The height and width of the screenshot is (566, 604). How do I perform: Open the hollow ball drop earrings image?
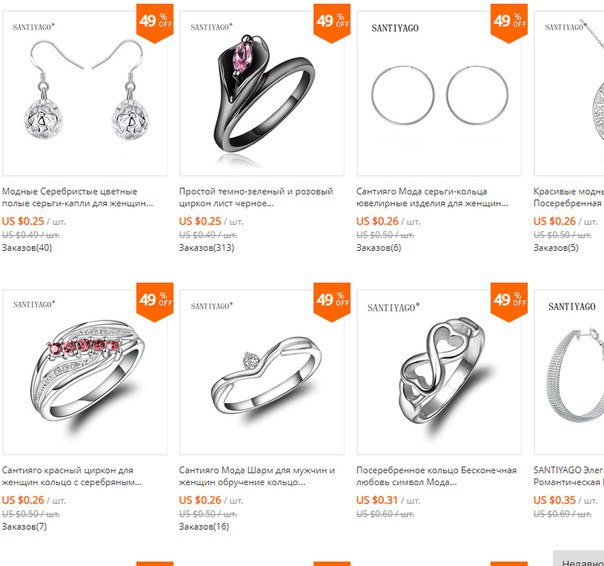pyautogui.click(x=85, y=93)
